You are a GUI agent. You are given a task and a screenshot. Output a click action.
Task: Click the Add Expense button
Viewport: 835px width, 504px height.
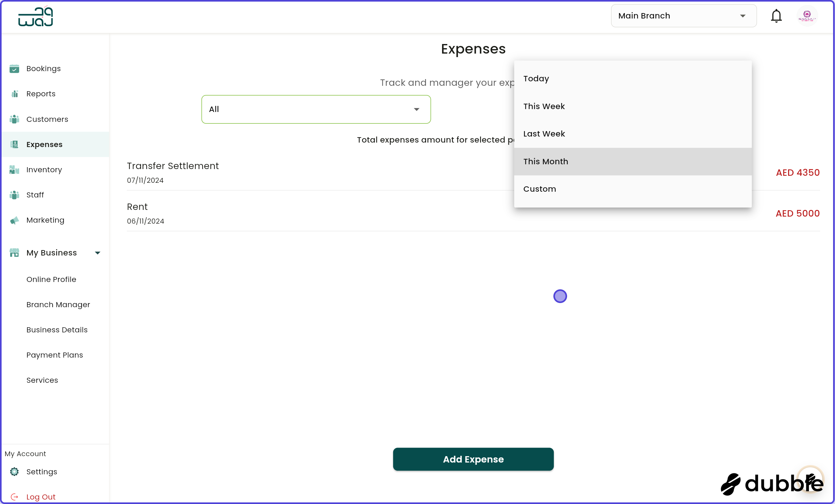(473, 459)
